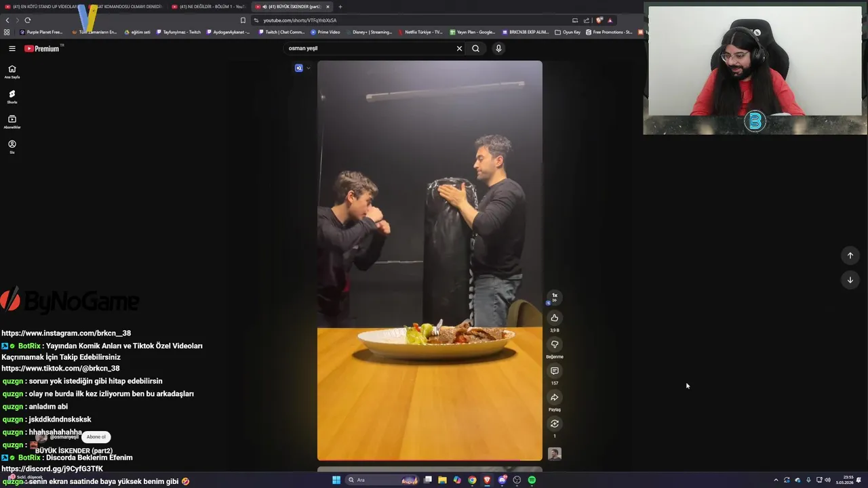Open the remix button
The width and height of the screenshot is (868, 488).
555,424
